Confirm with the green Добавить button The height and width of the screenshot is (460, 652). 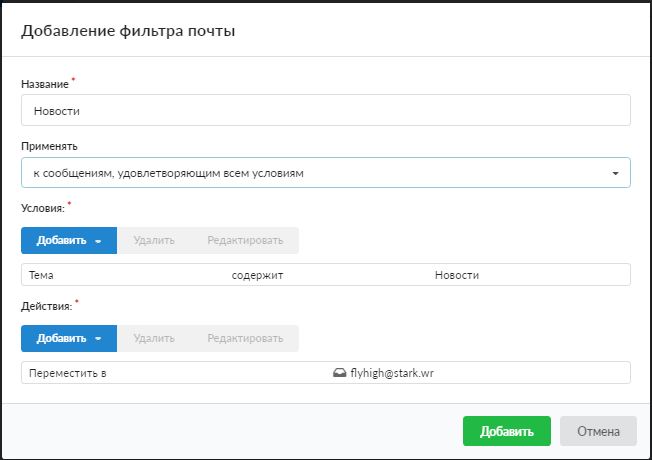[506, 431]
